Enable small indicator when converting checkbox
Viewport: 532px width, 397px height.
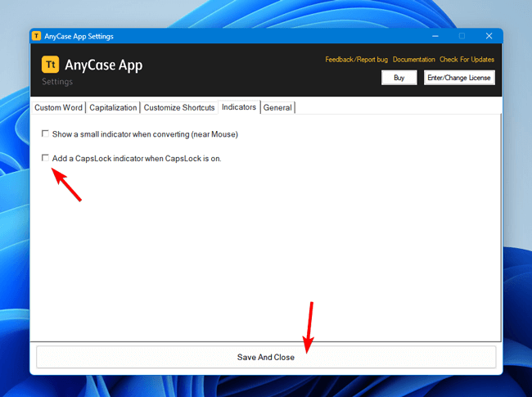[x=45, y=133]
